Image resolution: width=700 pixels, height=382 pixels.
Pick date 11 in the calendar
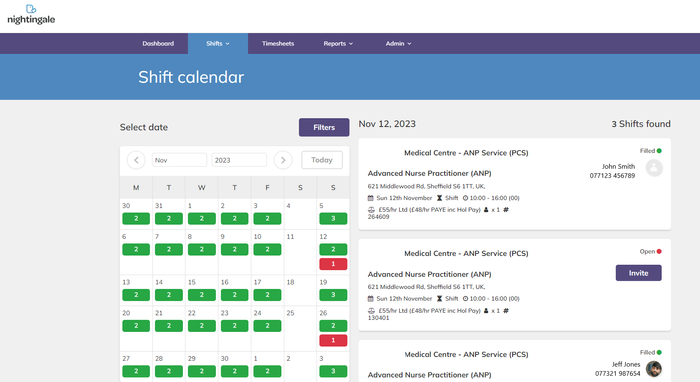[290, 237]
